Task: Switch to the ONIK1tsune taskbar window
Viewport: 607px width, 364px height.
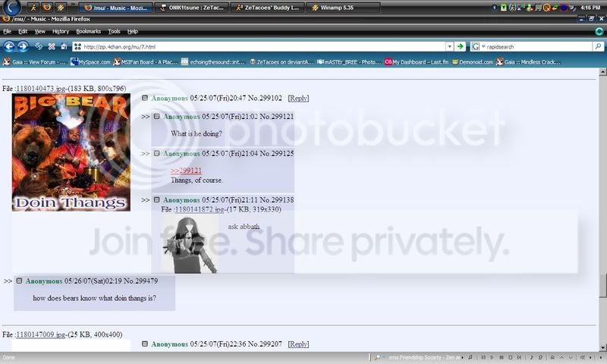Action: (192, 8)
